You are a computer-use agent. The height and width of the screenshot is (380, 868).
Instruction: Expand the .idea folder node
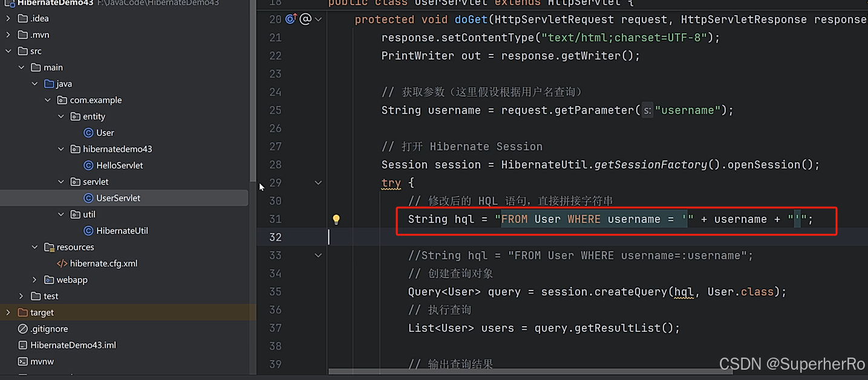(x=8, y=18)
